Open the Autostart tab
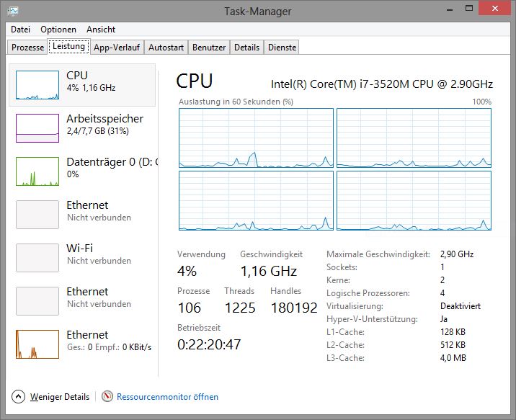516x420 pixels. click(x=166, y=48)
